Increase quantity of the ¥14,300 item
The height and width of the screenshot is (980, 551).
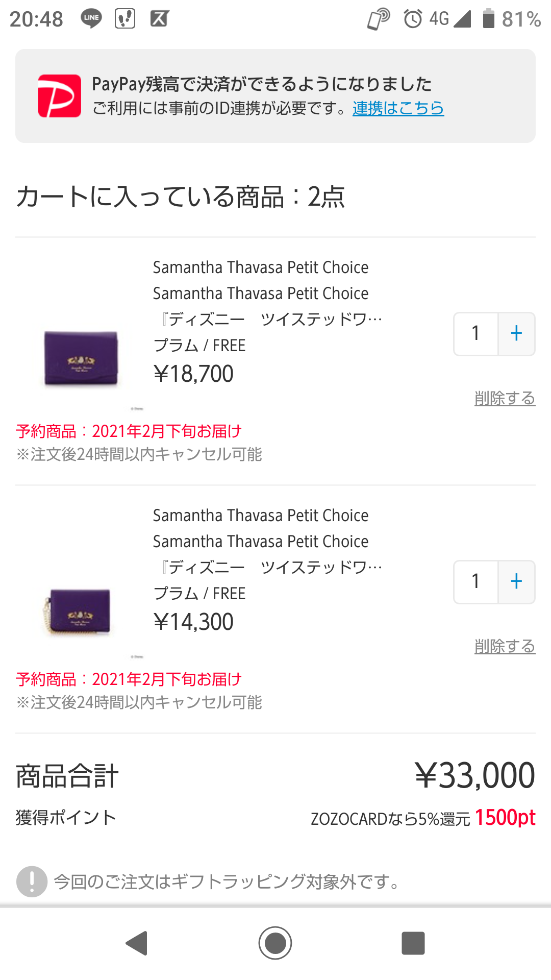(x=516, y=581)
